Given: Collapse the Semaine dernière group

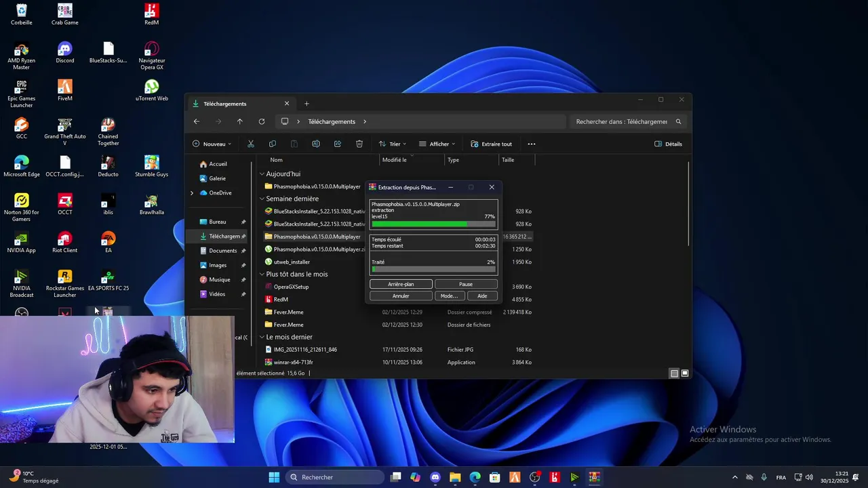Looking at the screenshot, I should (262, 199).
